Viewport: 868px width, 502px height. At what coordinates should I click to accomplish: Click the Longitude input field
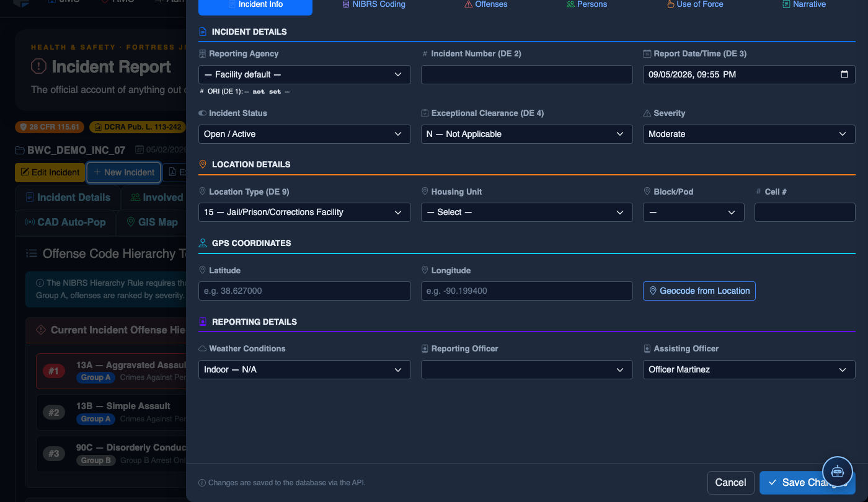point(527,291)
